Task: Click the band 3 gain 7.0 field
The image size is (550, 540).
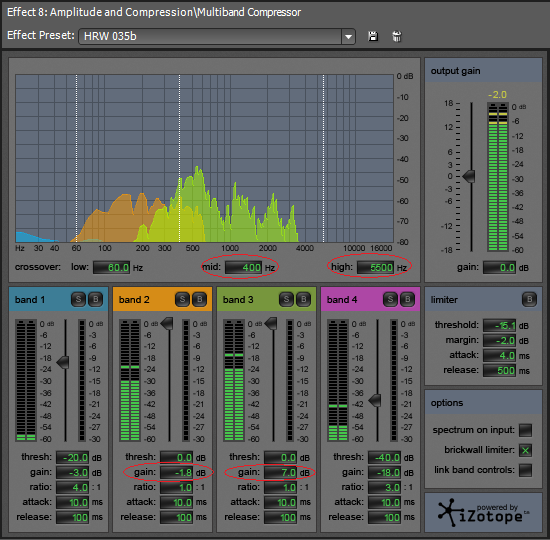Action: pyautogui.click(x=281, y=473)
